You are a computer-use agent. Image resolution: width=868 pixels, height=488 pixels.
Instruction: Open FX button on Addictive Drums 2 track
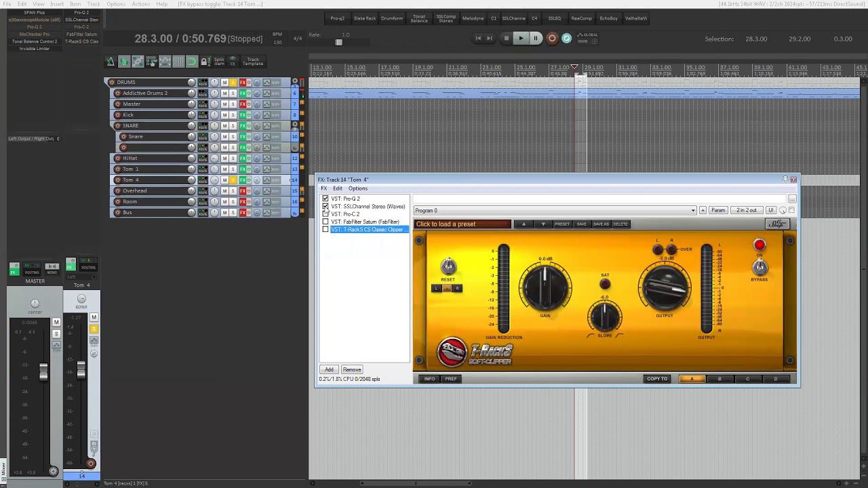pos(242,93)
